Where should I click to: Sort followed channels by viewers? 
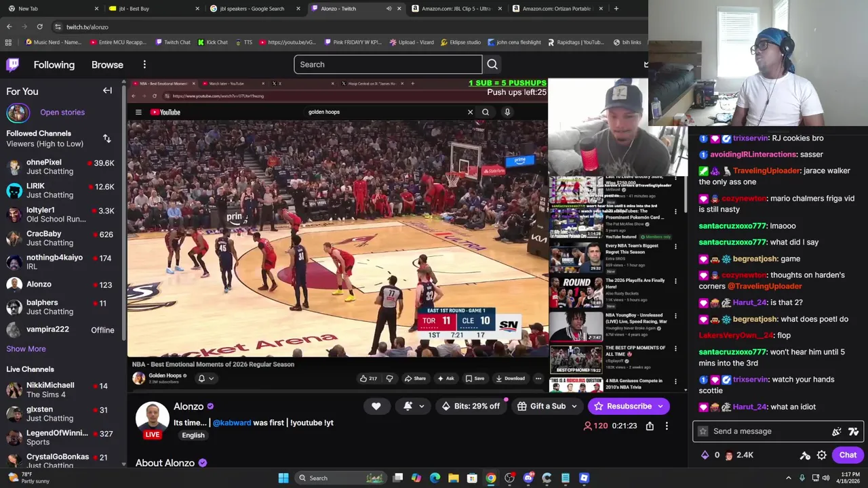pos(106,138)
